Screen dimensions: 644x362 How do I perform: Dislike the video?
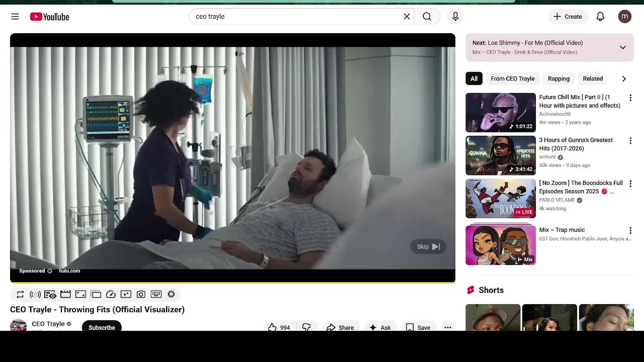coord(306,327)
